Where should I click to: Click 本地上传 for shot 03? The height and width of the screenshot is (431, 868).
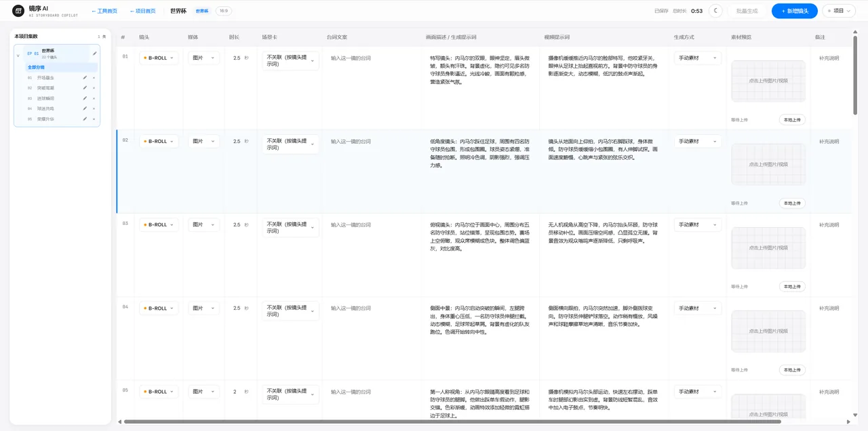(792, 287)
